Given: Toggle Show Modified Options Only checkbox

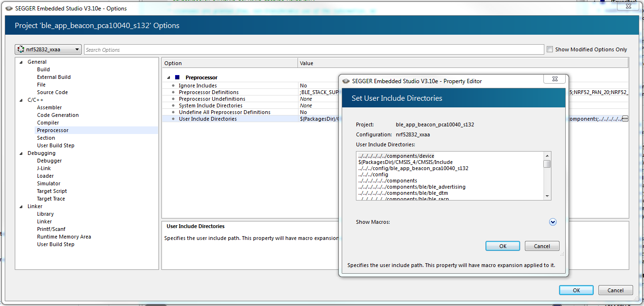Looking at the screenshot, I should click(550, 49).
